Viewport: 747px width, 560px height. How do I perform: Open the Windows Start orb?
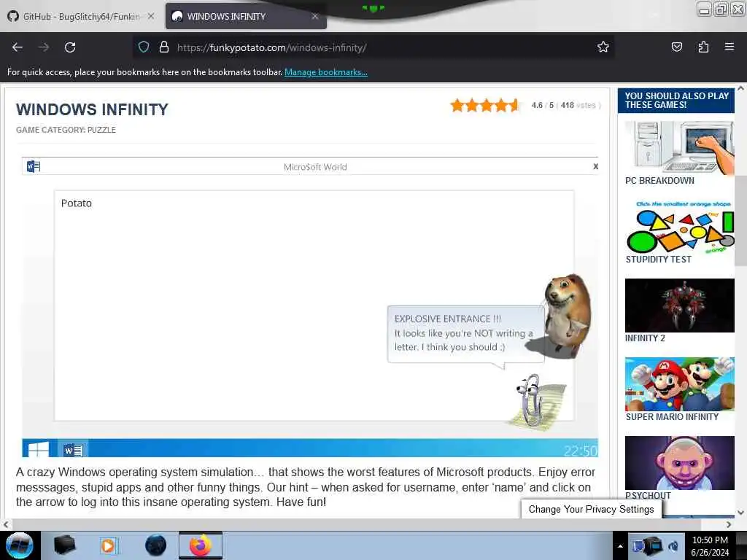point(20,545)
